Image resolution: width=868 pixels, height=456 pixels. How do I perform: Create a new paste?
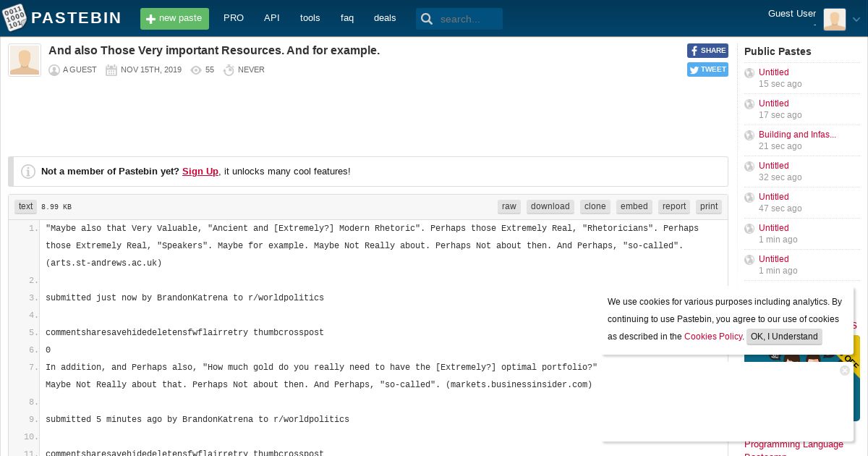tap(174, 19)
